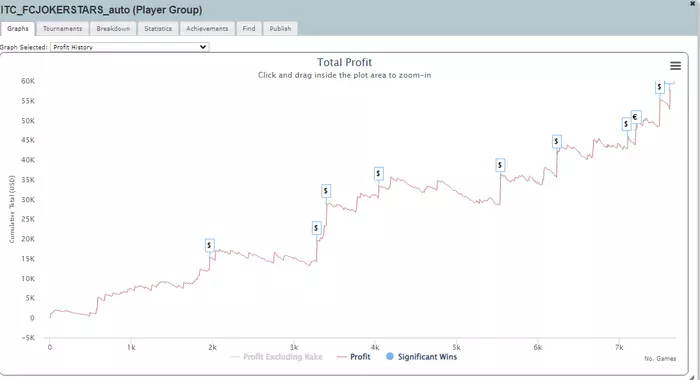Open the Publish tab
This screenshot has height=380, width=700.
click(280, 29)
